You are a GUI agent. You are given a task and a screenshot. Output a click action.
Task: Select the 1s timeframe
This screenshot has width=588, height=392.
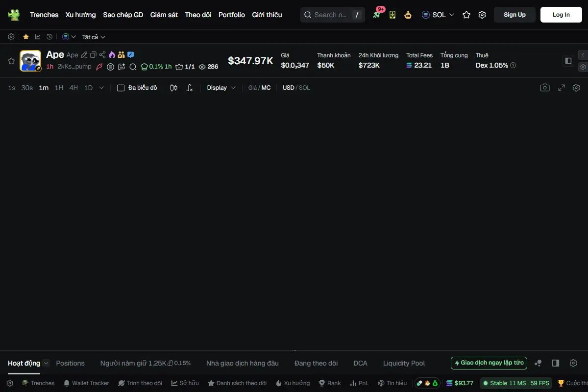[12, 88]
